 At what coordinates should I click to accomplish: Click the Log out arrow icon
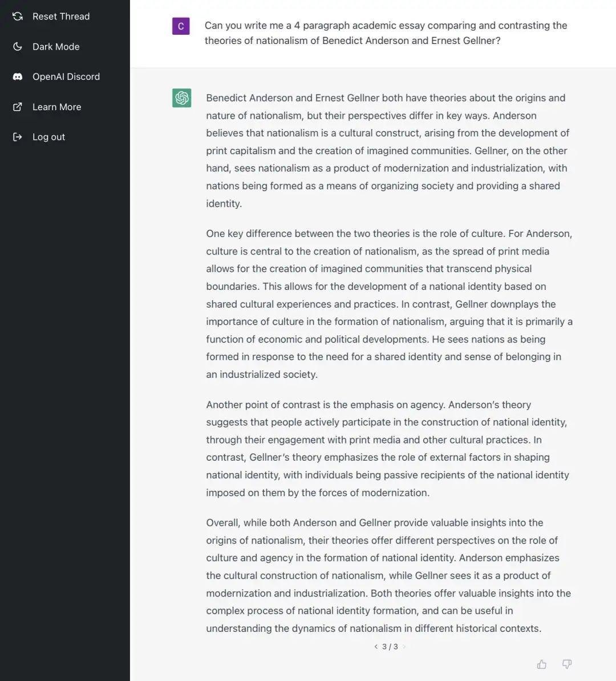pyautogui.click(x=18, y=137)
